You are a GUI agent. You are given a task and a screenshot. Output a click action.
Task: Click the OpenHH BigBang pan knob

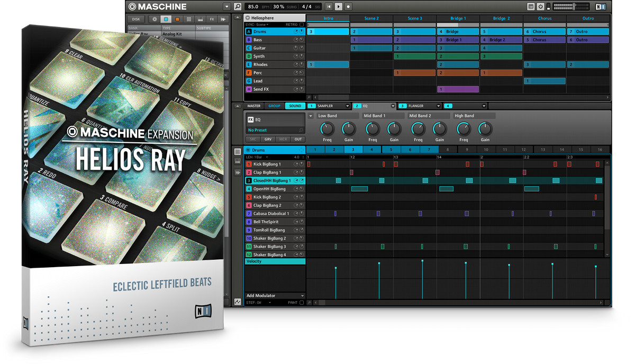(x=302, y=189)
